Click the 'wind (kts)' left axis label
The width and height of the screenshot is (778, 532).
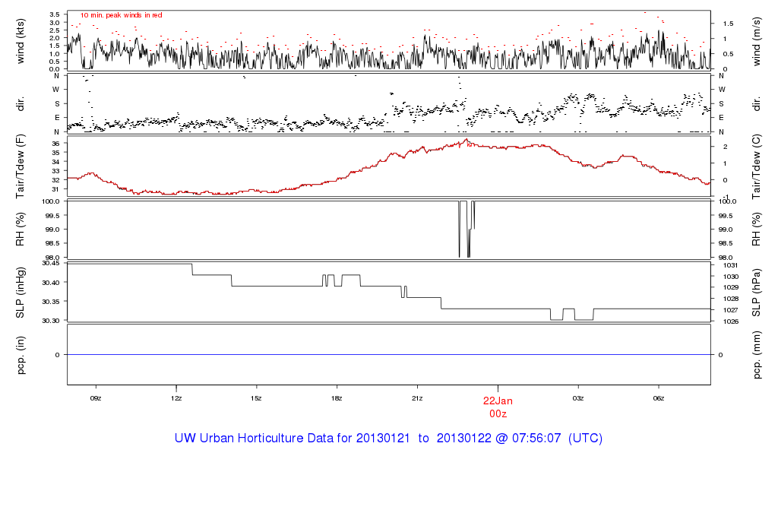(x=21, y=41)
